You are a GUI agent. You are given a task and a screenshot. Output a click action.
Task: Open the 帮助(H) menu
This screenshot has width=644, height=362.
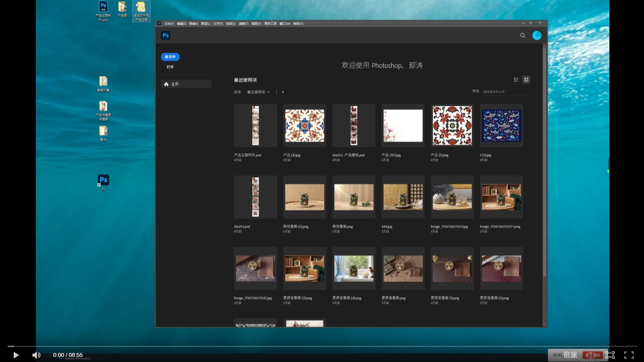pos(298,24)
